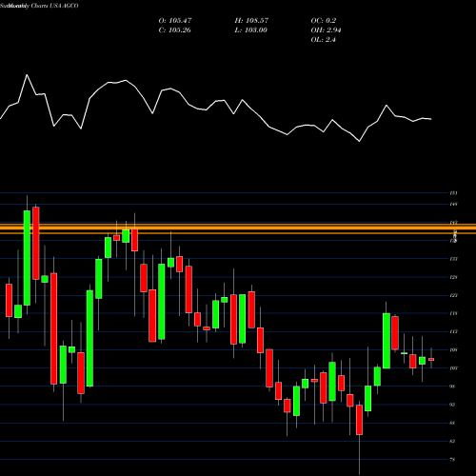Click the 'OC: 0.2' reading
Image resolution: width=476 pixels, height=476 pixels.
pos(323,21)
